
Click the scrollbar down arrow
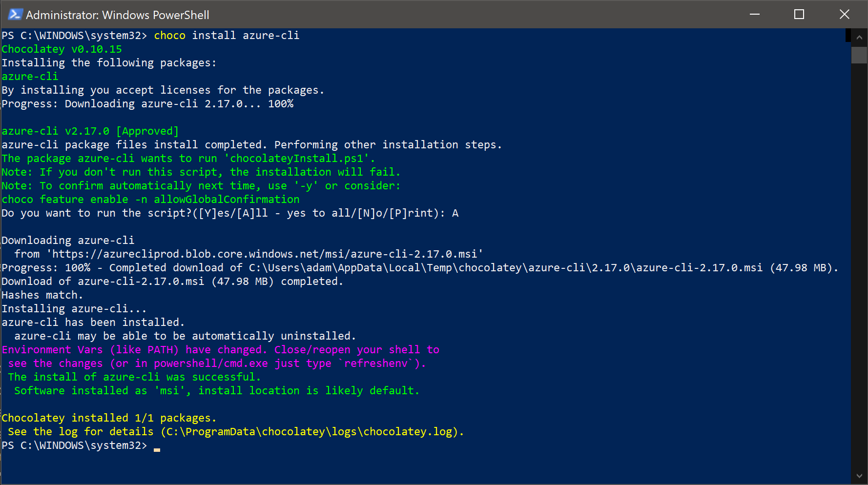tap(859, 476)
